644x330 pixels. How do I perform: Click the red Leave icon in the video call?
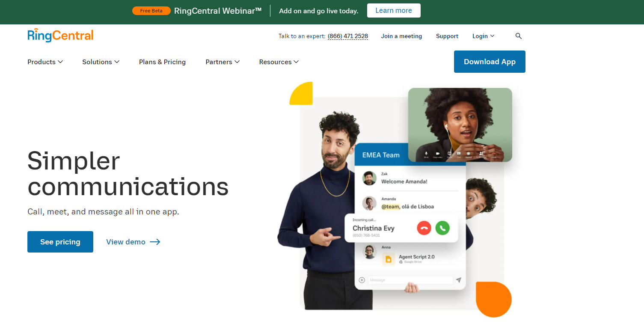[x=494, y=153]
